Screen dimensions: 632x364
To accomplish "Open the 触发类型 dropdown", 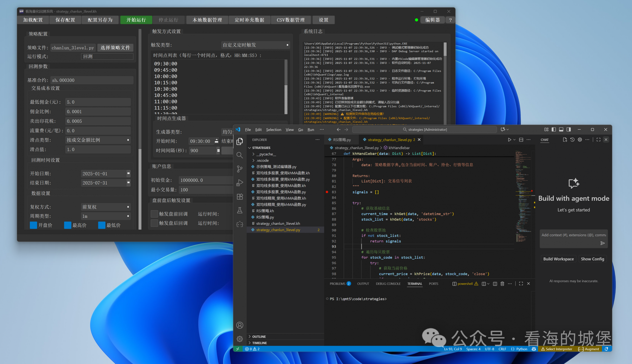I will click(255, 45).
